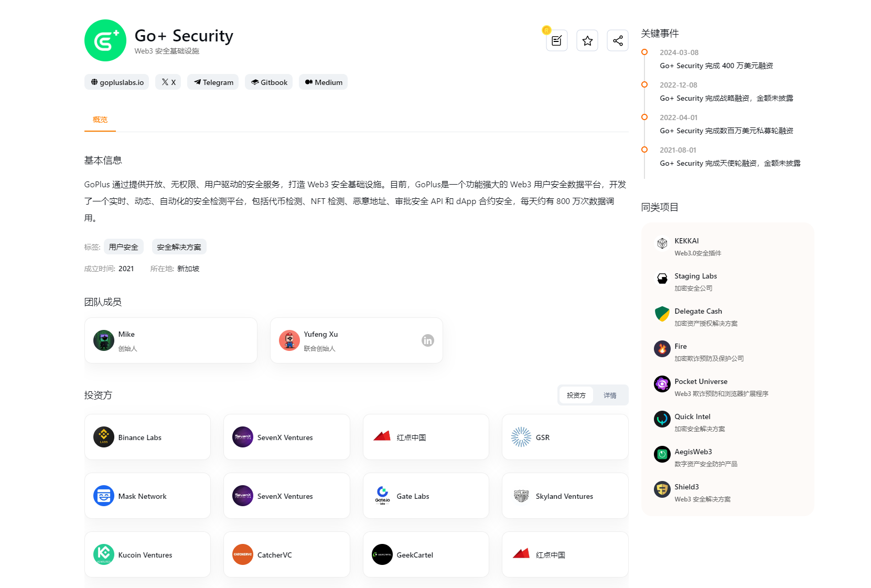Click the Quick Intel logo icon
The height and width of the screenshot is (588, 871).
pyautogui.click(x=662, y=419)
